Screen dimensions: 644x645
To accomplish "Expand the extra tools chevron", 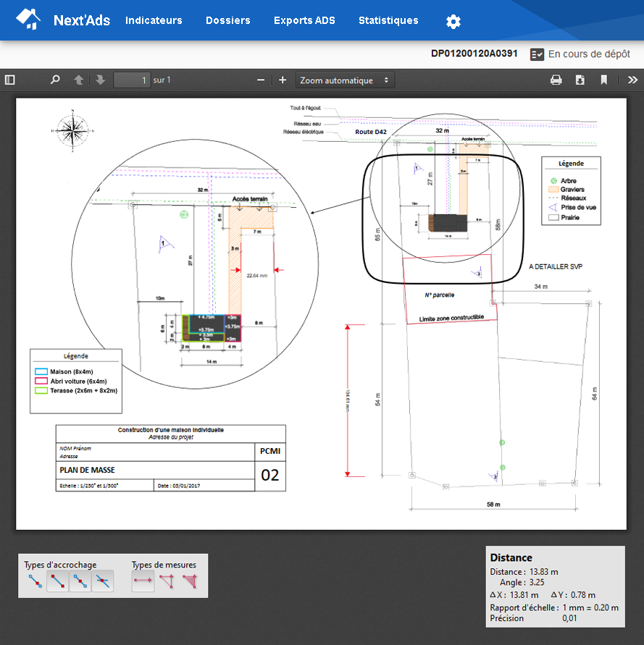I will pos(632,80).
